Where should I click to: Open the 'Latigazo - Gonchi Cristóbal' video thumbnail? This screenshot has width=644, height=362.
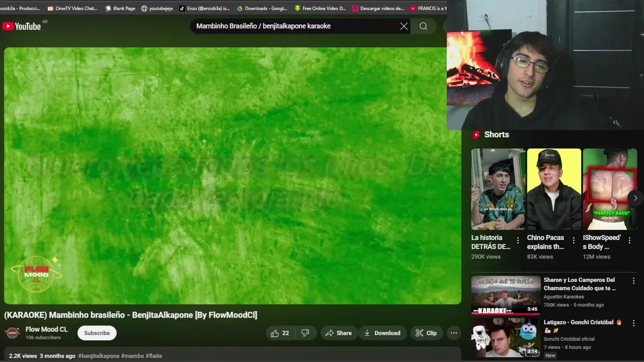tap(506, 337)
